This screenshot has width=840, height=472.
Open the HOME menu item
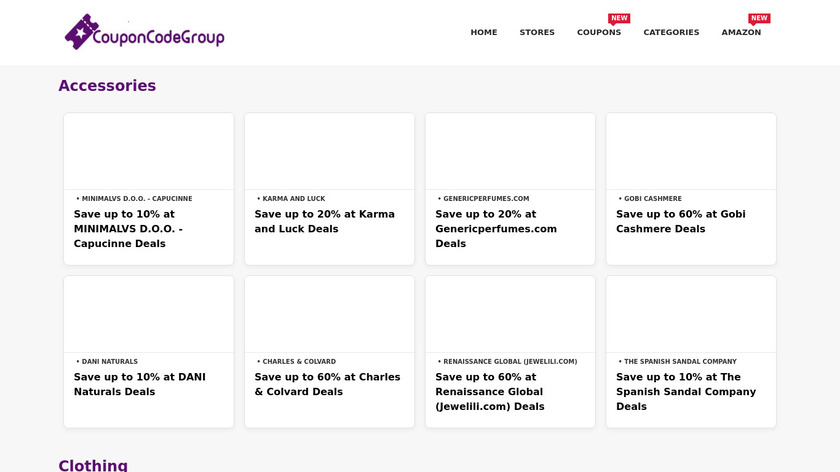click(x=484, y=32)
